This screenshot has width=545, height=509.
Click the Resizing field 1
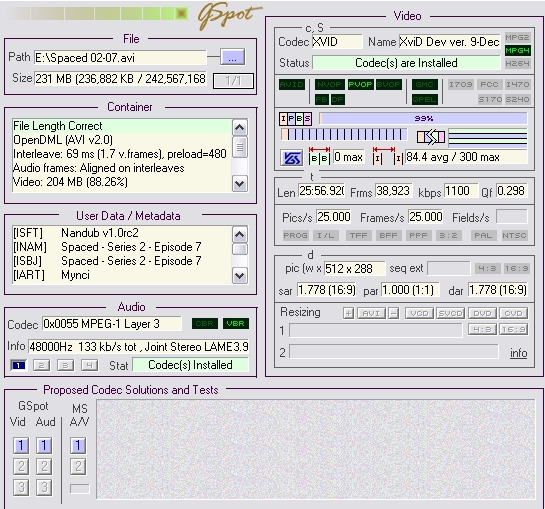tap(375, 330)
